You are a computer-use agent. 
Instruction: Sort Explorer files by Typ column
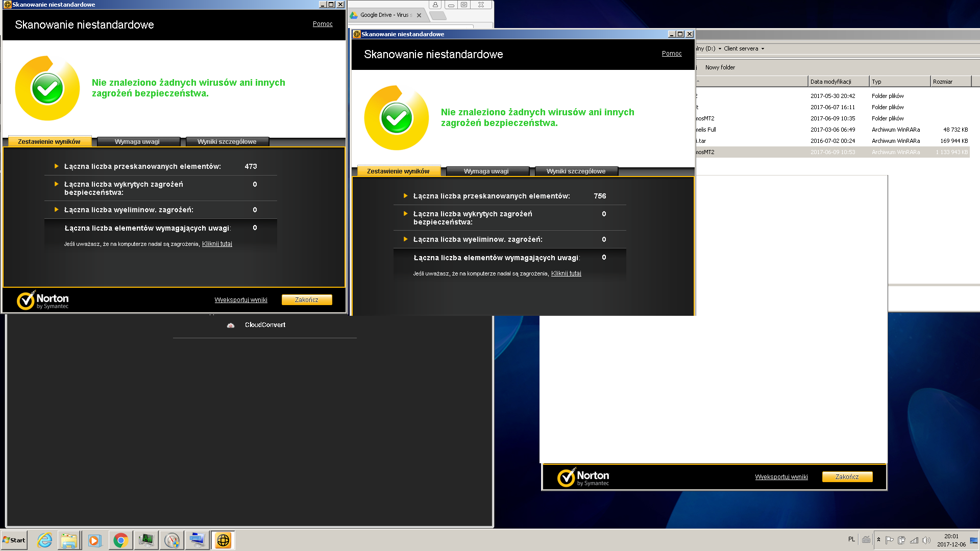point(900,82)
